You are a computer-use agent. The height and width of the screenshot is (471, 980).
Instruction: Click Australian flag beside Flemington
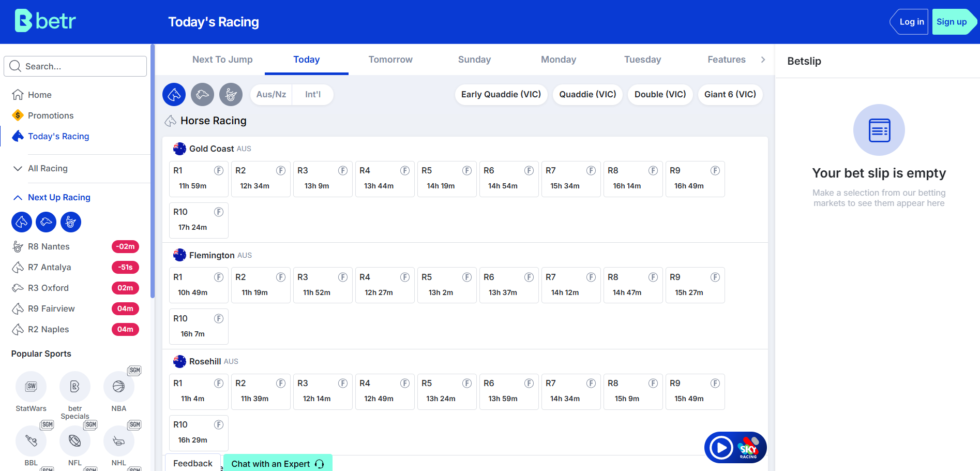(x=179, y=255)
